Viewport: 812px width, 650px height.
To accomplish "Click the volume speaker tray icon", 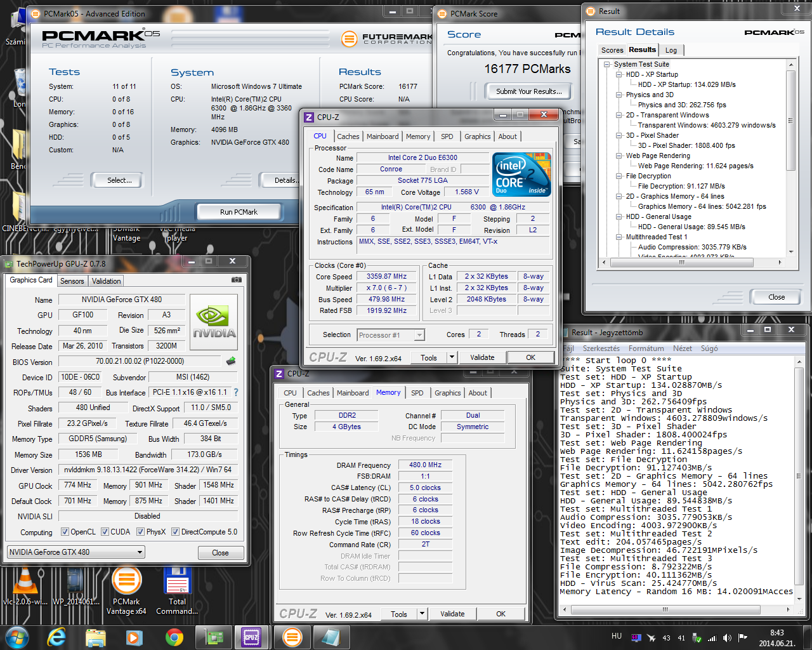I will pos(727,638).
